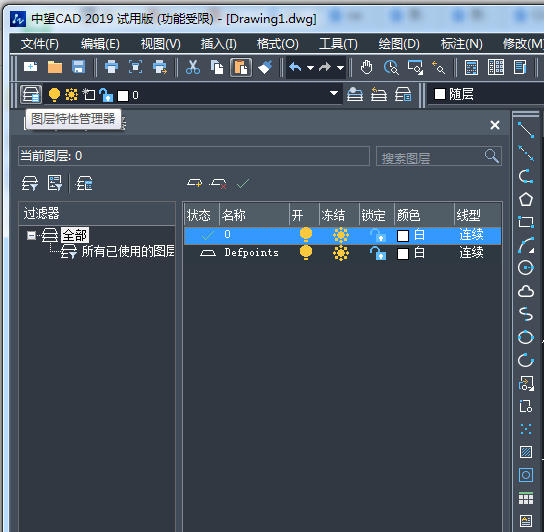Viewport: 544px width, 532px height.
Task: Toggle on/off bulb for Defpoints layer
Action: 306,252
